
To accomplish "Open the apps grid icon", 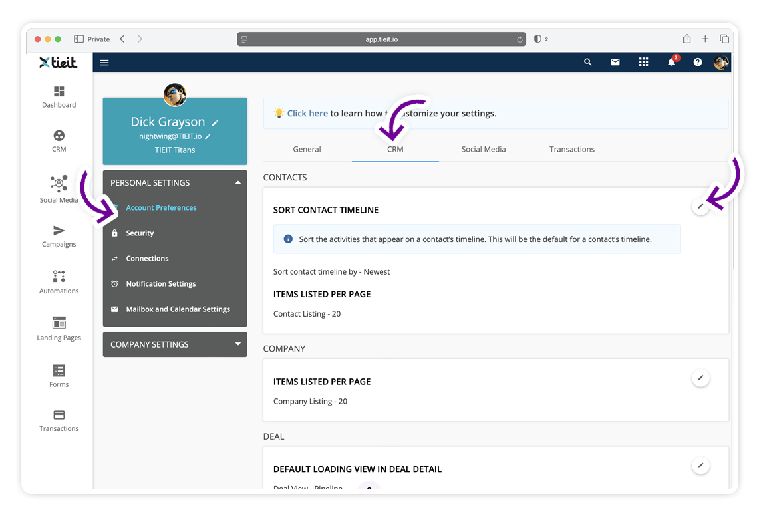I will [643, 62].
